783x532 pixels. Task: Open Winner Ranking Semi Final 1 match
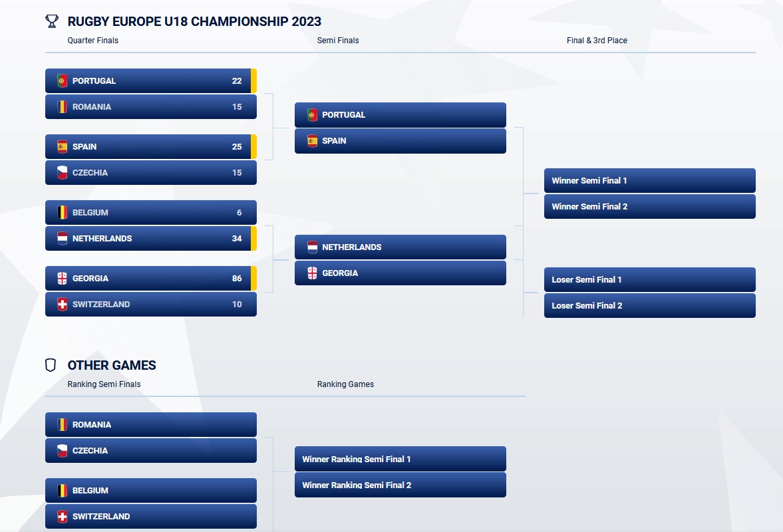[x=400, y=459]
